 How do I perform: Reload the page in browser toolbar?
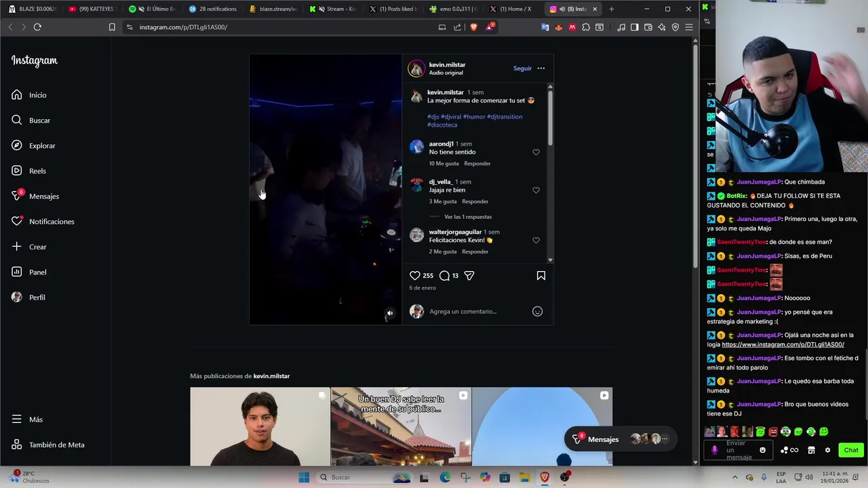pos(37,27)
